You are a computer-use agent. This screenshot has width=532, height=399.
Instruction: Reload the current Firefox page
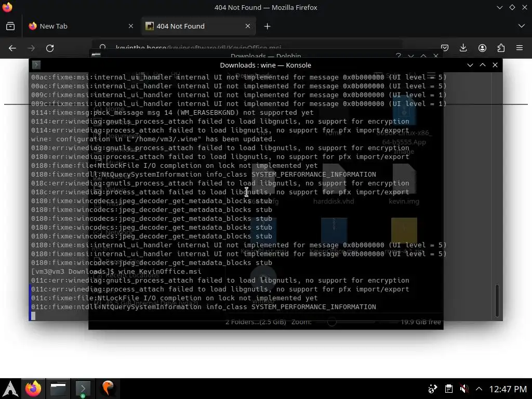pyautogui.click(x=50, y=48)
